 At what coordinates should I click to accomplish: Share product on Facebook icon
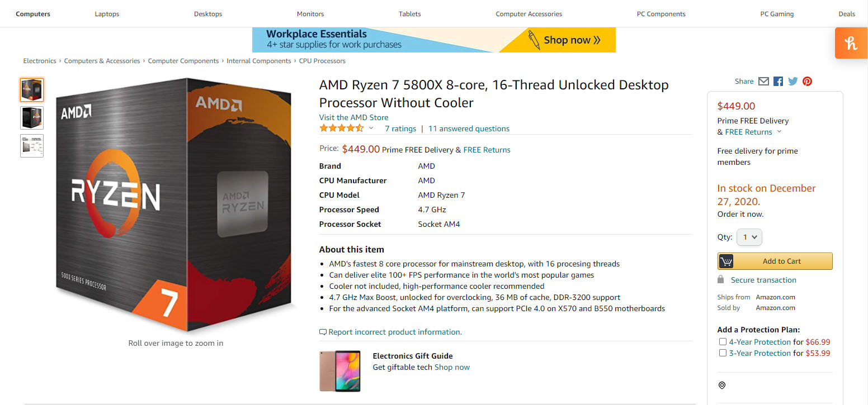[778, 82]
